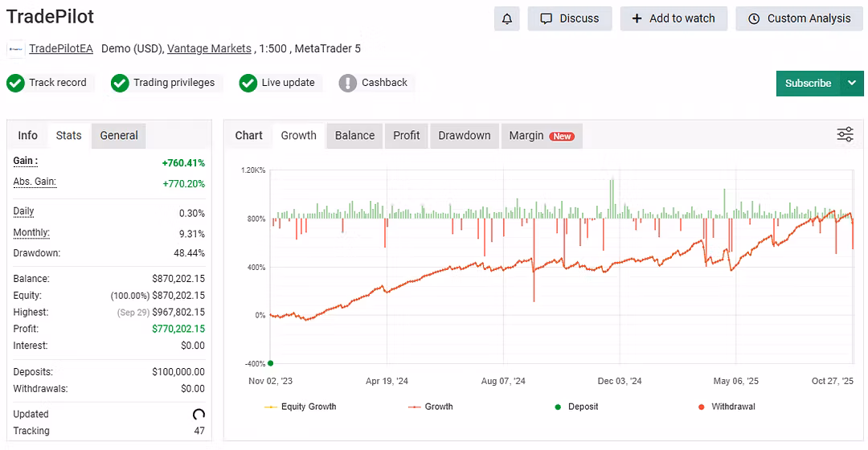Click the green deposit dot on chart
The height and width of the screenshot is (450, 868).
270,363
